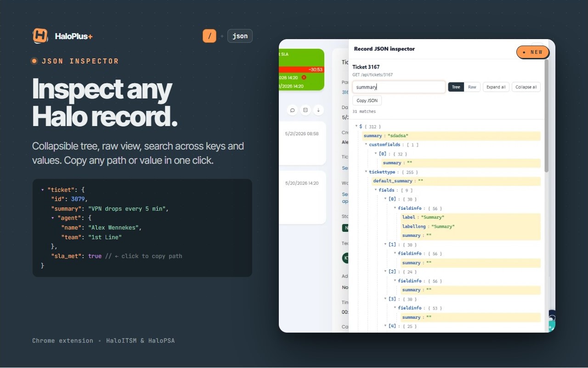588x368 pixels.
Task: Click the "team": "1st Line" line
Action: click(x=91, y=237)
